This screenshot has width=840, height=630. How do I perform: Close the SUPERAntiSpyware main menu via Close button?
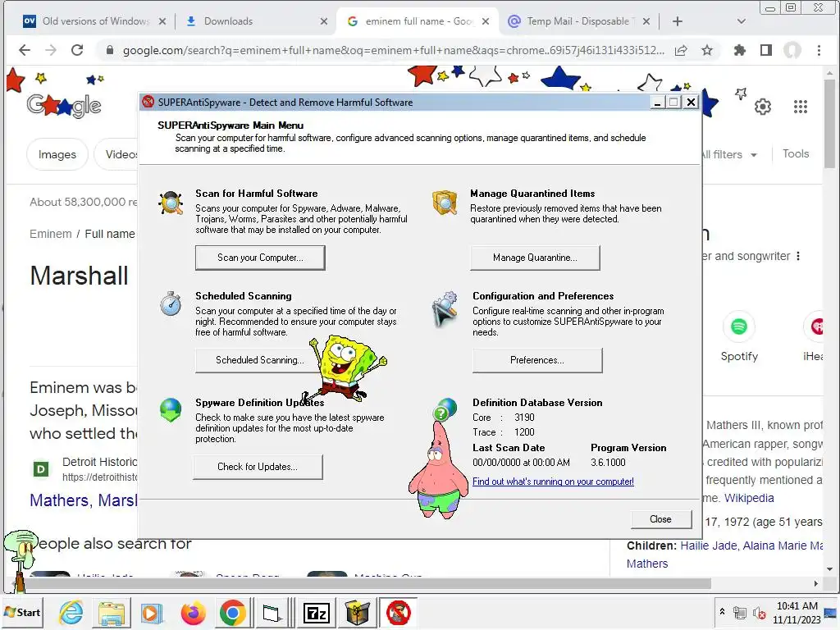[661, 519]
